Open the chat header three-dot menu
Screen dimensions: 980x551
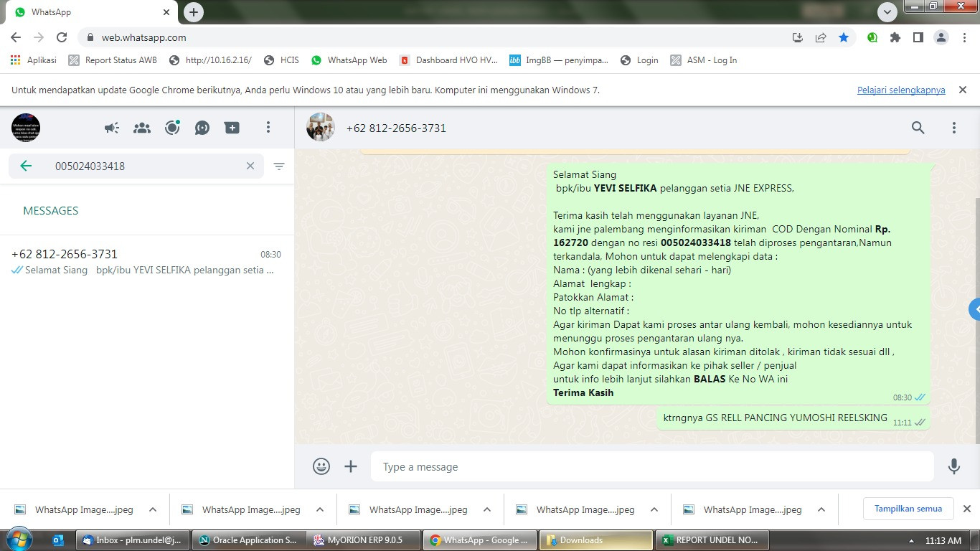(x=954, y=128)
